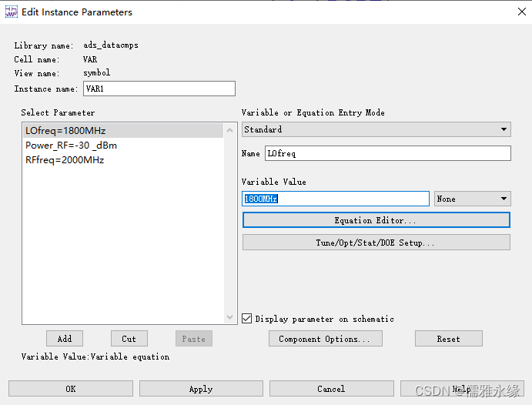This screenshot has height=405, width=532.
Task: Open Tune/Opt/Stat/DOE Setup
Action: click(x=376, y=243)
